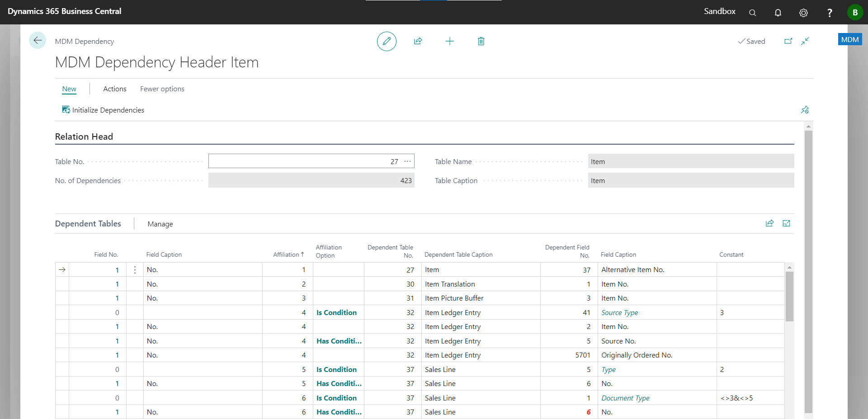Select Fewer options
The width and height of the screenshot is (868, 419).
162,89
